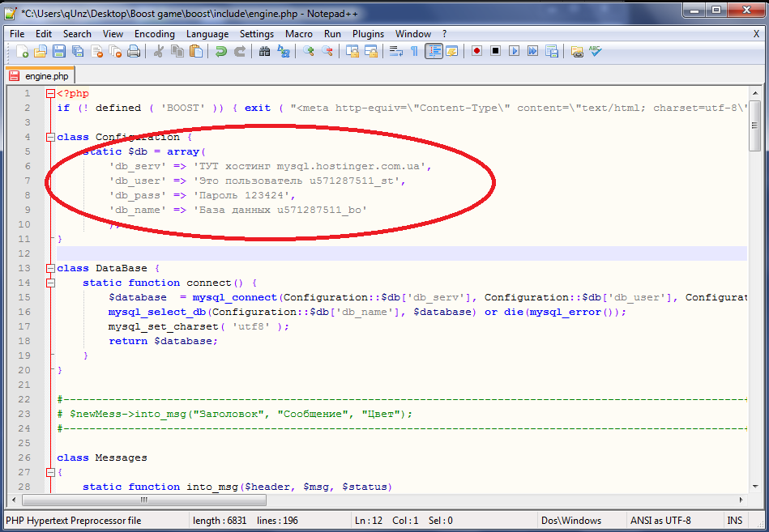Click the Replace toolbar icon
The width and height of the screenshot is (769, 532).
pos(284,51)
